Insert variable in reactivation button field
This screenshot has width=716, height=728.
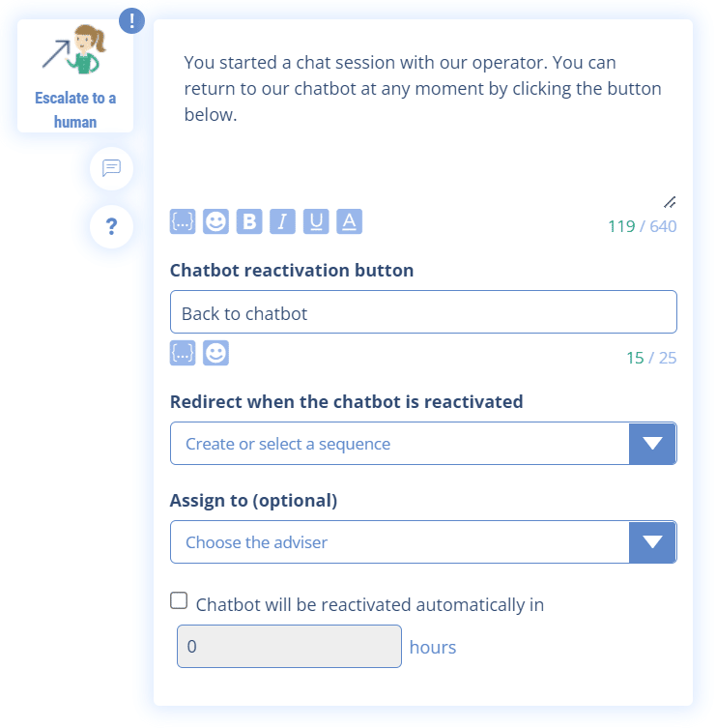(x=183, y=353)
